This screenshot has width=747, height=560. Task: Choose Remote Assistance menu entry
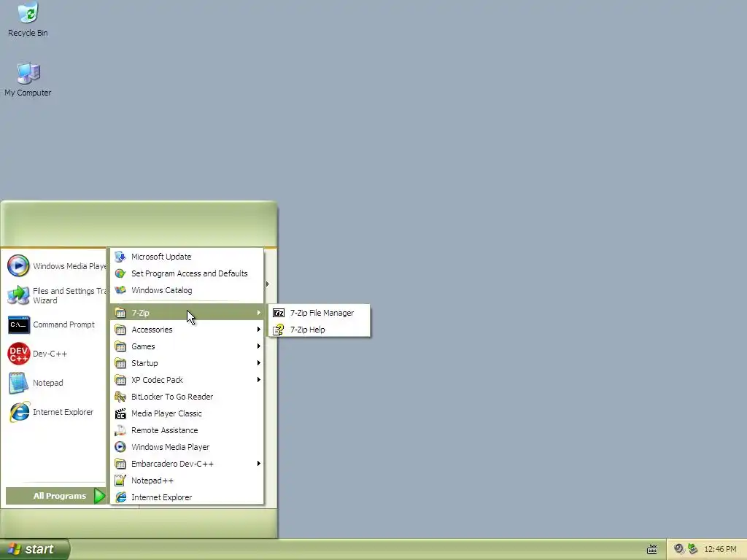(187, 430)
